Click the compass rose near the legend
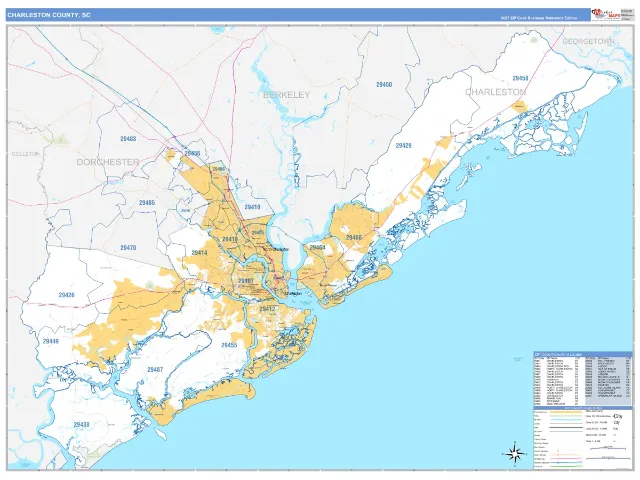640x480 pixels. (515, 453)
